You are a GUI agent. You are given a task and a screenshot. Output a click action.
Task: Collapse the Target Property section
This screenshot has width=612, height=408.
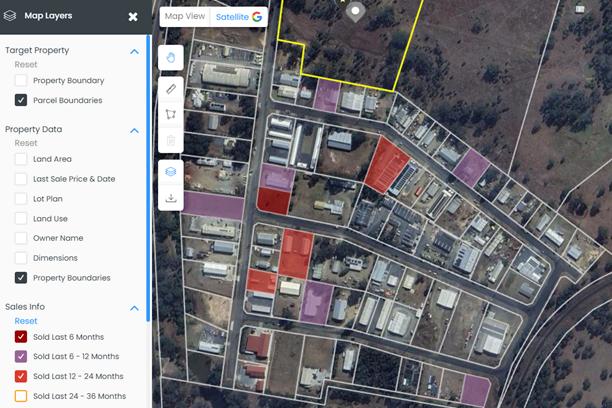[x=134, y=52]
